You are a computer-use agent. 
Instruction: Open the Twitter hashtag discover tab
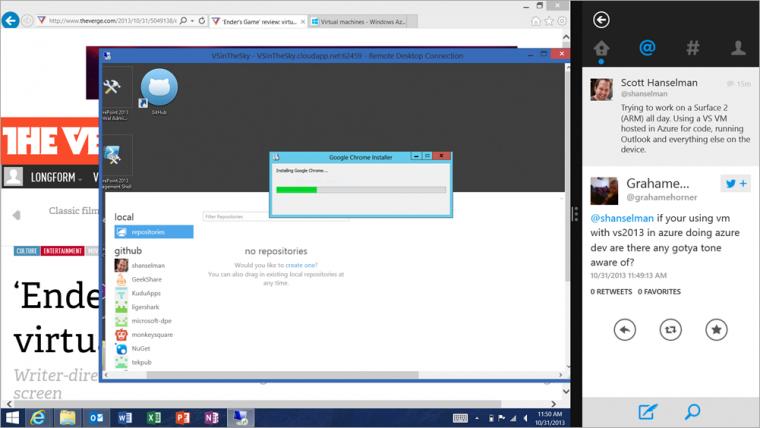693,48
